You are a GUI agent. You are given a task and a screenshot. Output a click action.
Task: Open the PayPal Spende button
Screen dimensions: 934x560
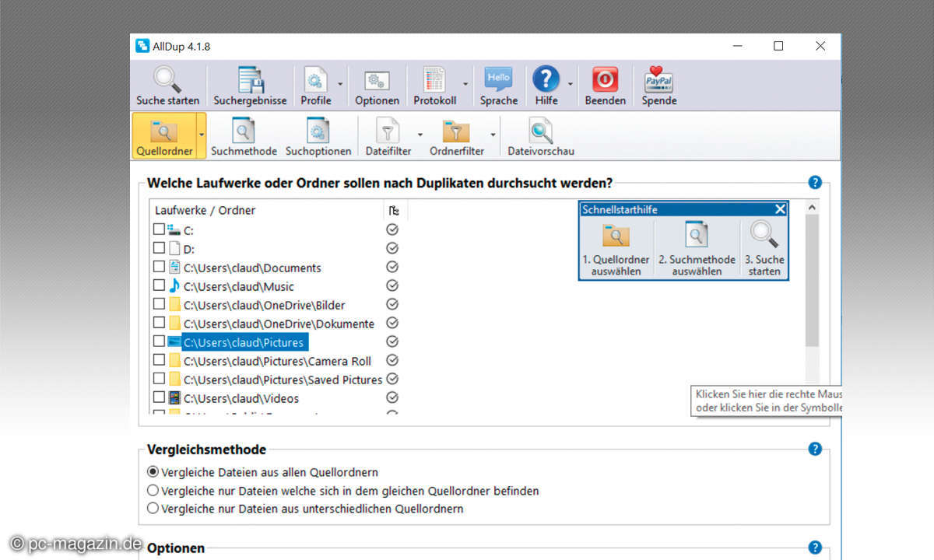point(659,86)
